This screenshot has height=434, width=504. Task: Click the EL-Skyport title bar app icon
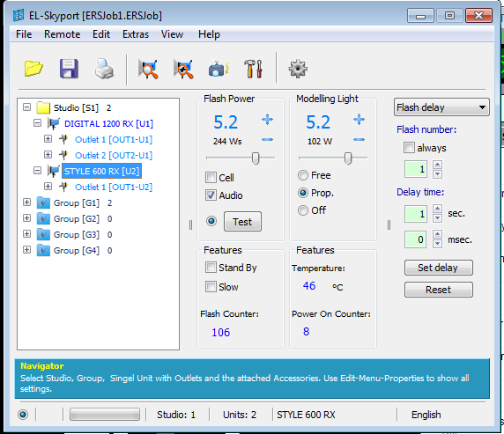click(x=19, y=16)
